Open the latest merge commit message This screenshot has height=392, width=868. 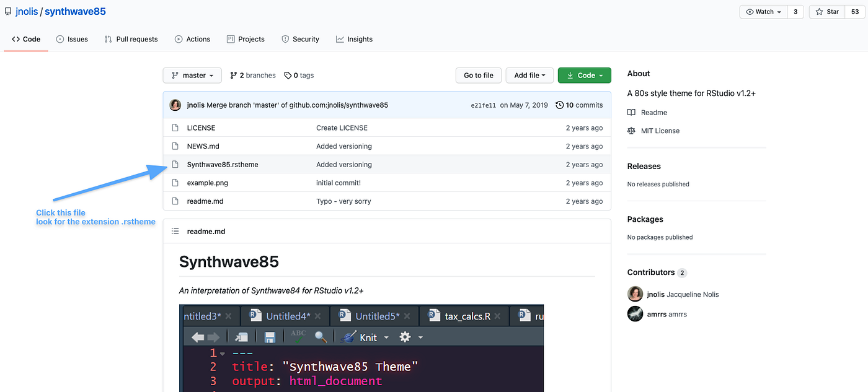pos(297,105)
